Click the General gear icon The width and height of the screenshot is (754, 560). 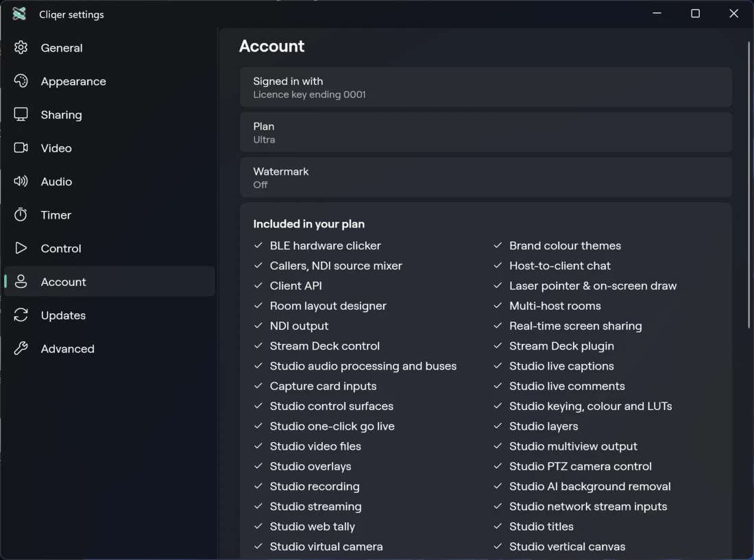(x=21, y=47)
